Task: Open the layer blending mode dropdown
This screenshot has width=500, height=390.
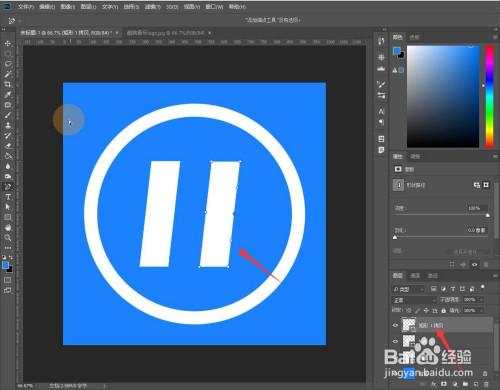Action: (x=414, y=300)
